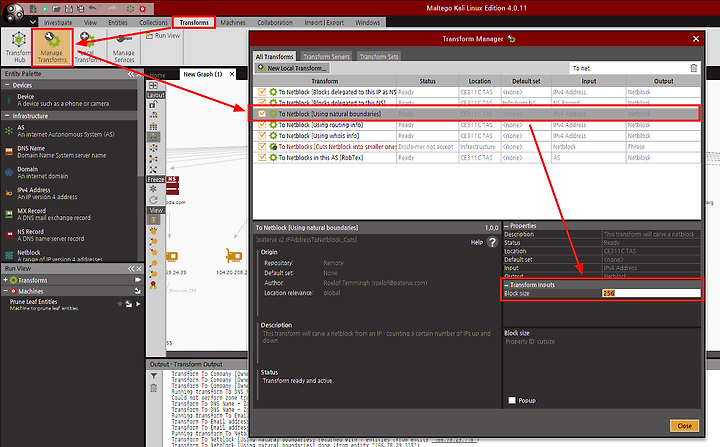This screenshot has width=720, height=447.
Task: Click the new graph icon in the title toolbar
Action: pos(34,8)
